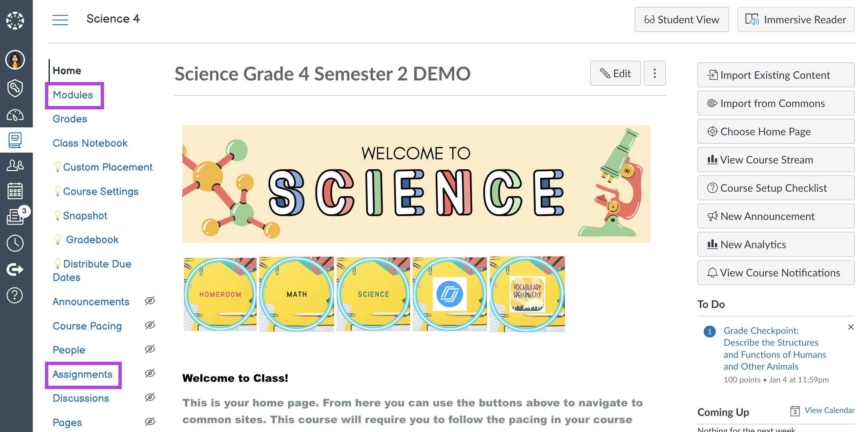Open Assignments in the course navigation
Screen dimensions: 868x432
[x=83, y=374]
